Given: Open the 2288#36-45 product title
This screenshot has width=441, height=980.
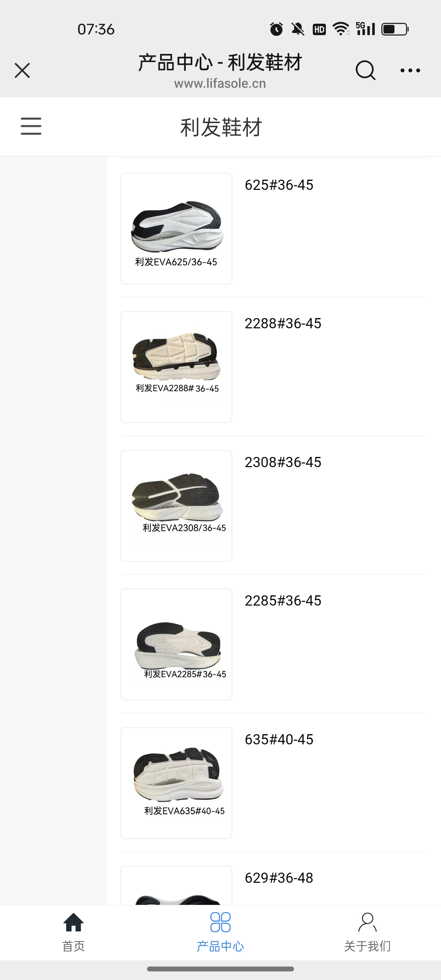Looking at the screenshot, I should 283,323.
